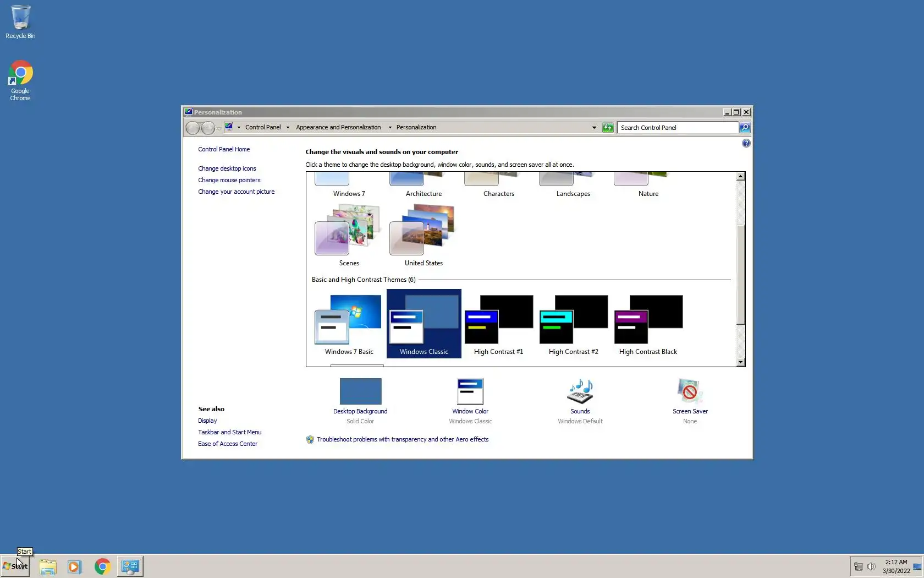Click the Screen Saver text link
The height and width of the screenshot is (578, 924).
690,411
